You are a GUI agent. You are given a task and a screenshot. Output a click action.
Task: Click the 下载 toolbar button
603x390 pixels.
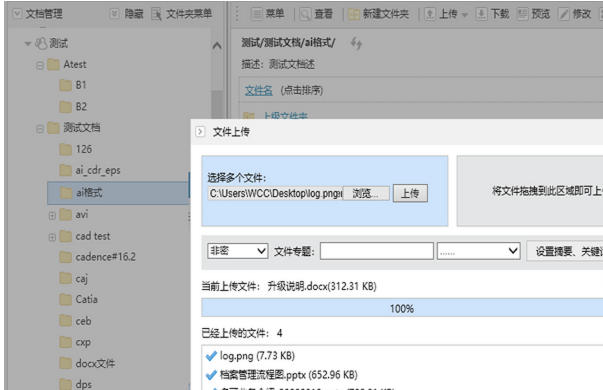(x=493, y=14)
